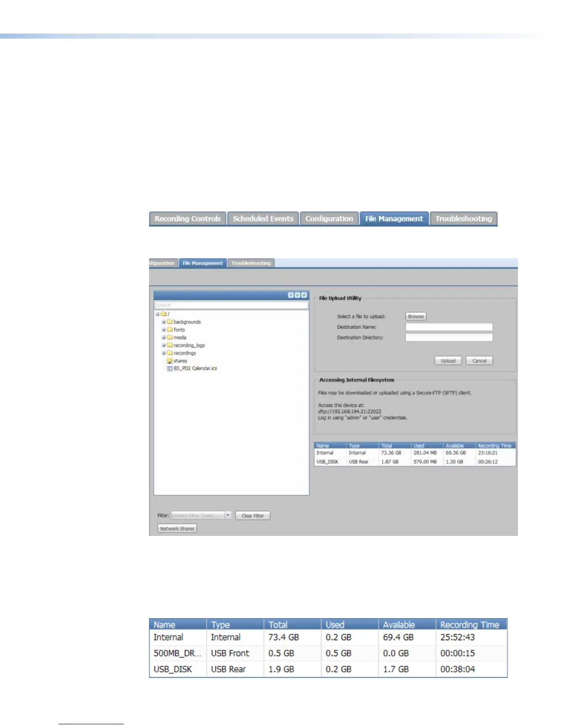
Task: Click the recordings folder icon
Action: click(x=169, y=353)
